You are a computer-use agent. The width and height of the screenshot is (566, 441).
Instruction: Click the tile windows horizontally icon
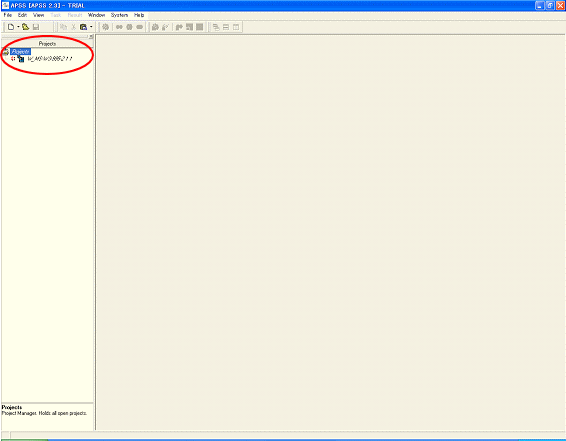pos(226,27)
